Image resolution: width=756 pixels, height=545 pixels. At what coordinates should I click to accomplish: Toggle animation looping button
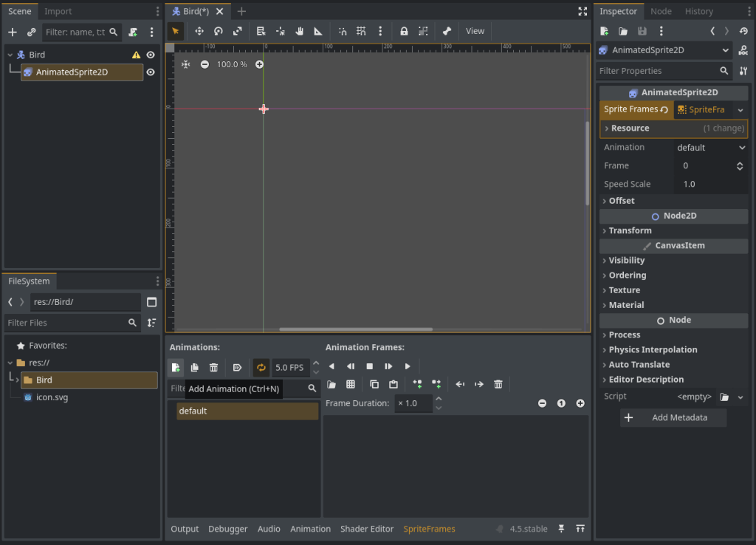click(x=261, y=367)
